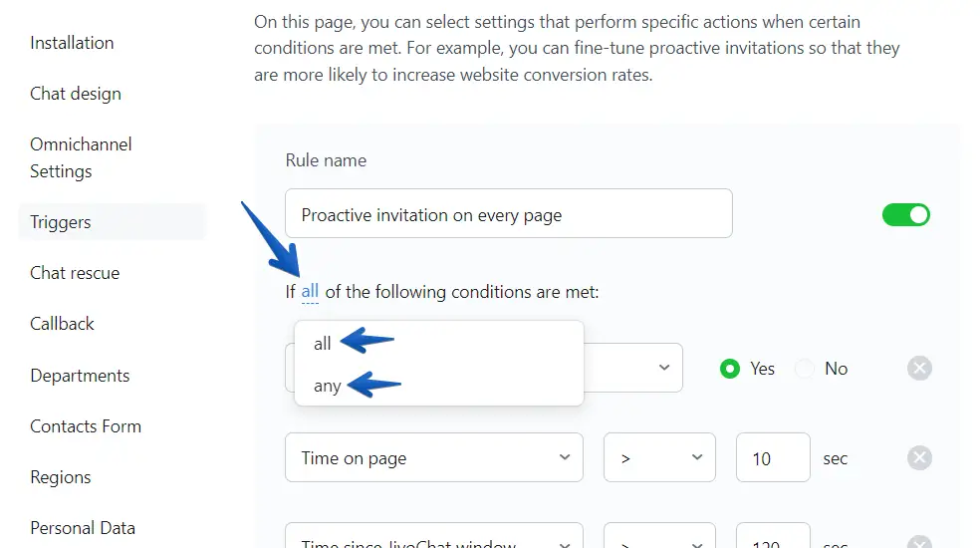Open the Time on page dropdown
The height and width of the screenshot is (548, 980).
click(433, 458)
